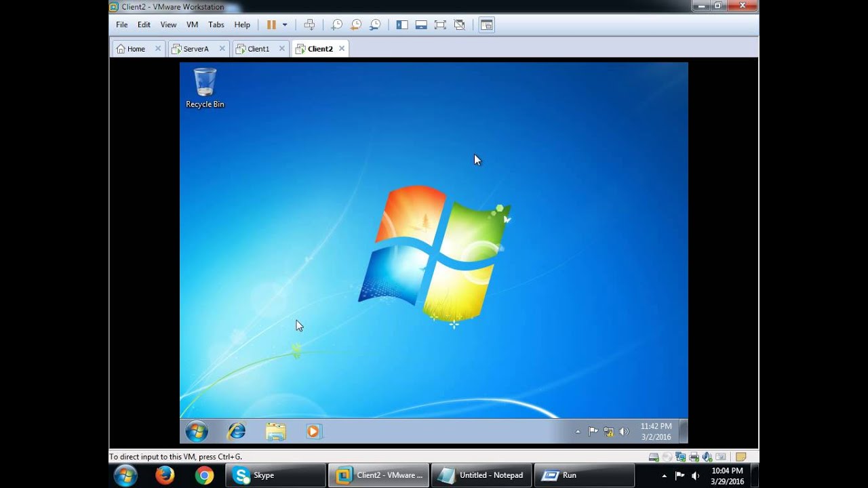
Task: Open the guest Windows 7 Start menu
Action: tap(197, 431)
